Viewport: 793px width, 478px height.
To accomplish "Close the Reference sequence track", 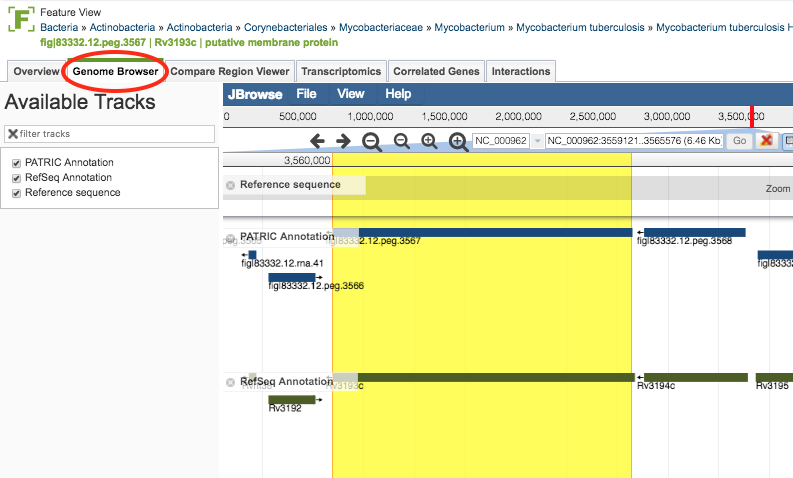I will [230, 185].
